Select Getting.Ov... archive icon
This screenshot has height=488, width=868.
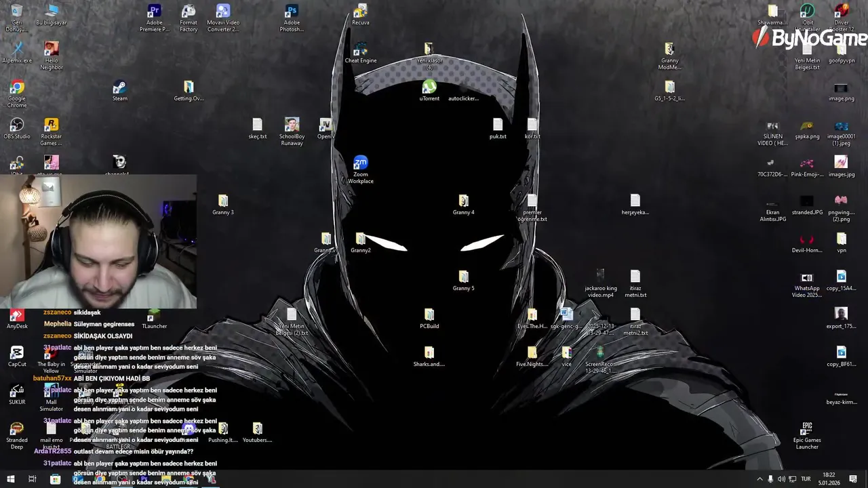pos(189,91)
